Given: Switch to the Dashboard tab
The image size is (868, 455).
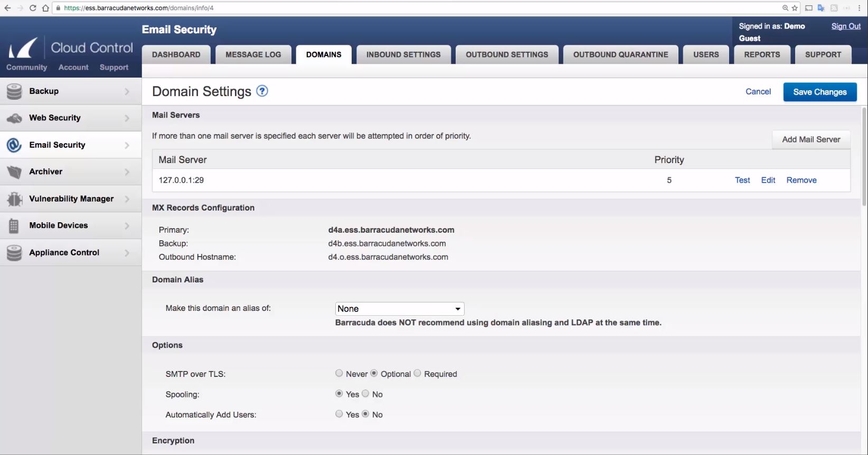Looking at the screenshot, I should pyautogui.click(x=176, y=54).
